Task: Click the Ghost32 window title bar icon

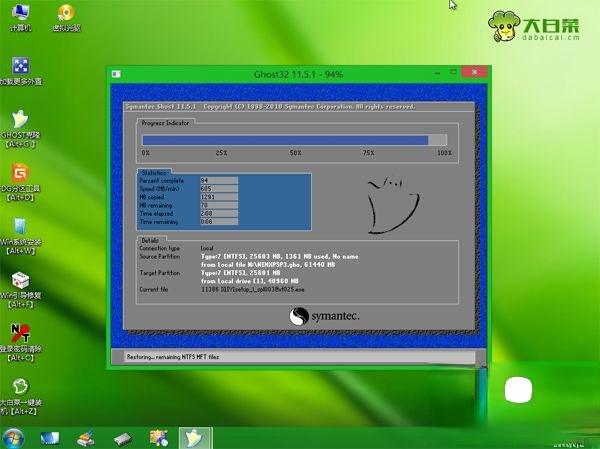Action: (x=117, y=74)
